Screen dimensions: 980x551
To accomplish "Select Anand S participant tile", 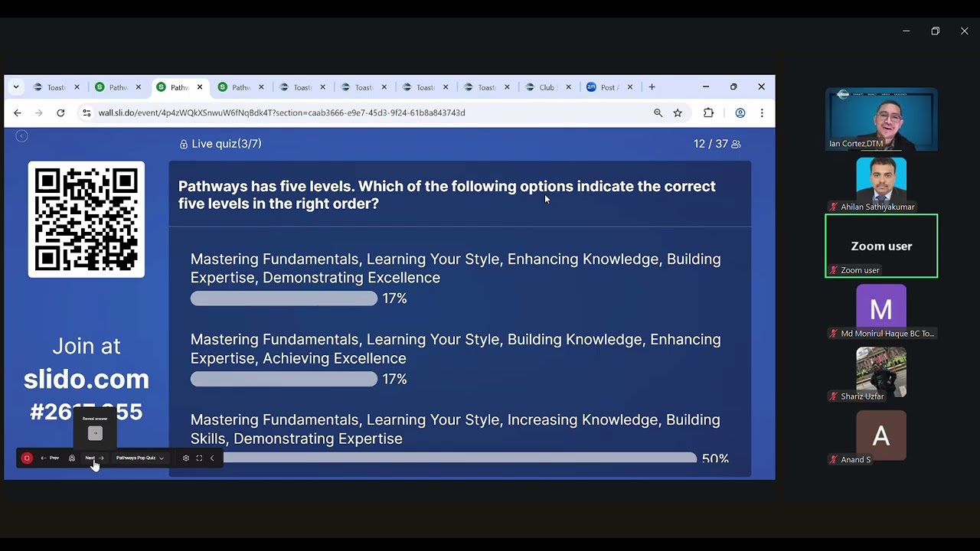I will tap(881, 438).
